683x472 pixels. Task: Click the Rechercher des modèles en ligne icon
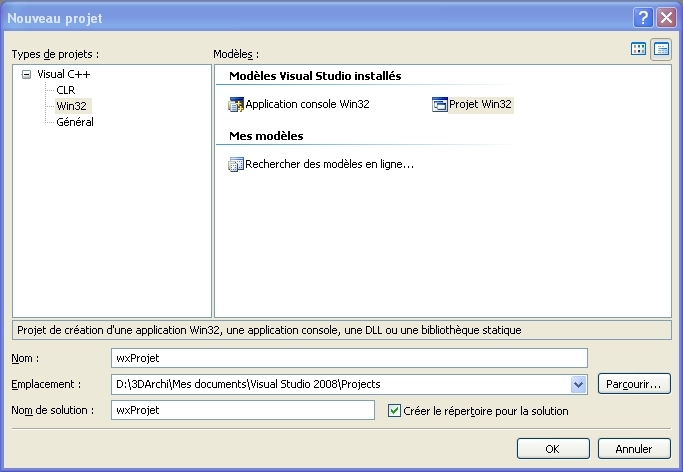(236, 164)
